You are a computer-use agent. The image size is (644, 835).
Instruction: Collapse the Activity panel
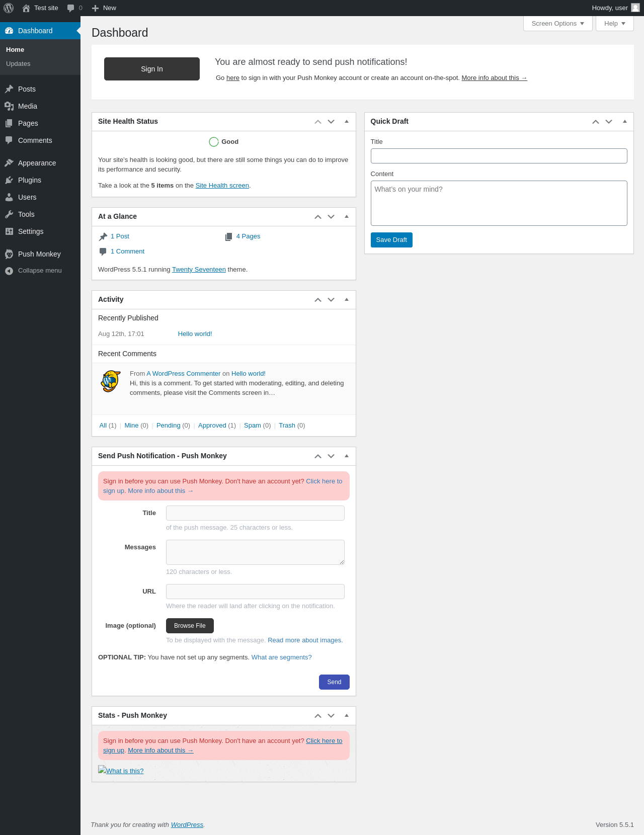[347, 299]
